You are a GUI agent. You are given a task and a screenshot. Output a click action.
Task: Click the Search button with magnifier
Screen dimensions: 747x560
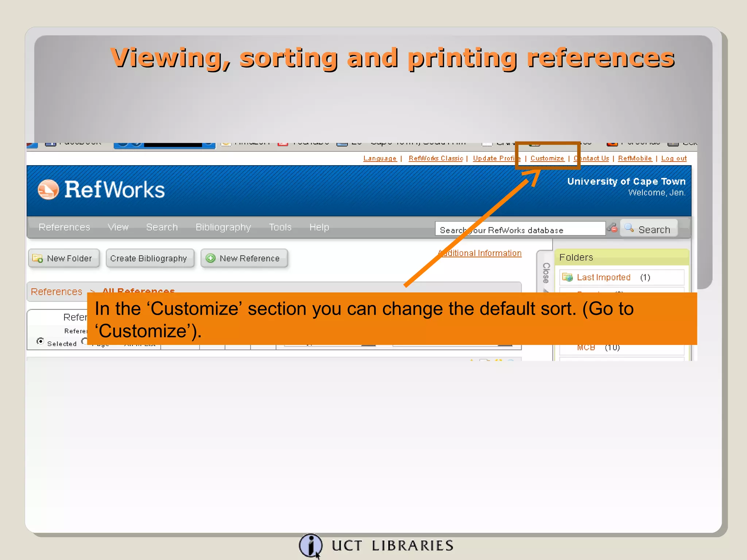click(x=649, y=229)
